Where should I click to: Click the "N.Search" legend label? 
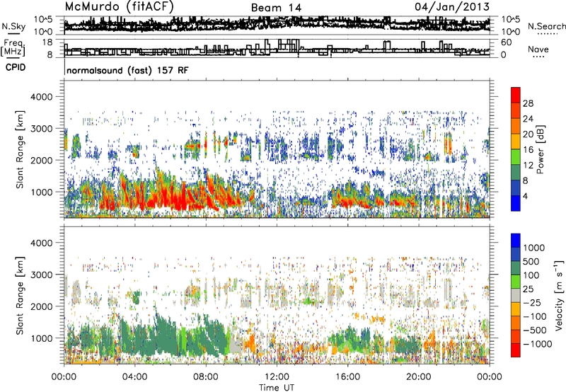[x=546, y=26]
